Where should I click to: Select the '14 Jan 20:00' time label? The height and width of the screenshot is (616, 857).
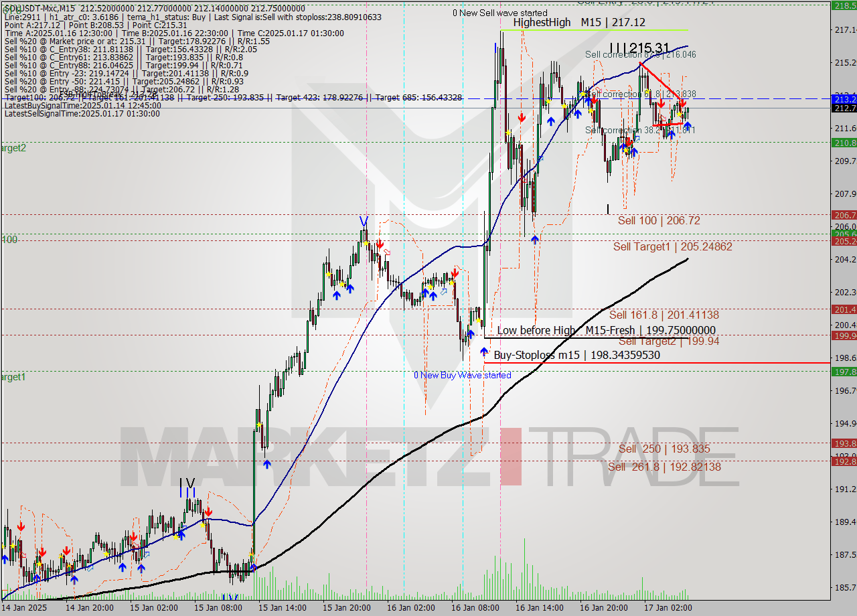pos(89,608)
